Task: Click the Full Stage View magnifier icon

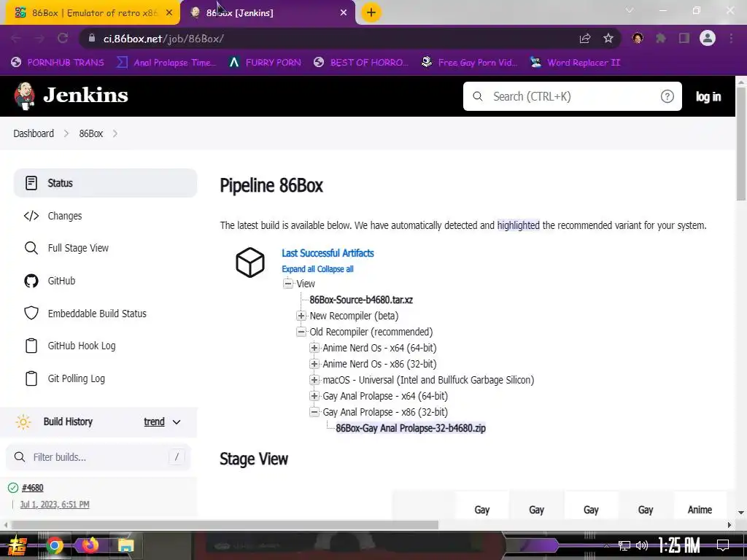Action: pyautogui.click(x=31, y=248)
